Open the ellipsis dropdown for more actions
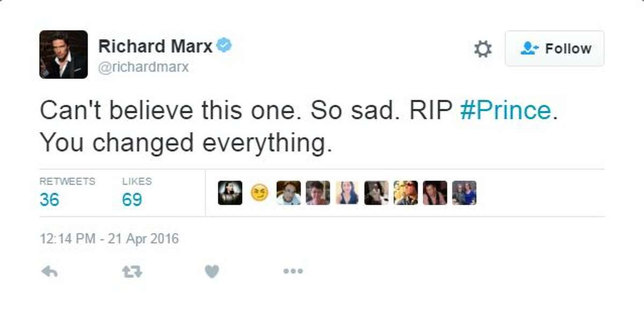 click(x=292, y=271)
